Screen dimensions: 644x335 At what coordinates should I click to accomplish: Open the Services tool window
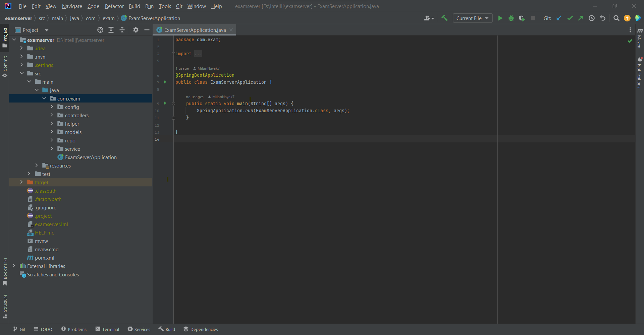click(139, 329)
